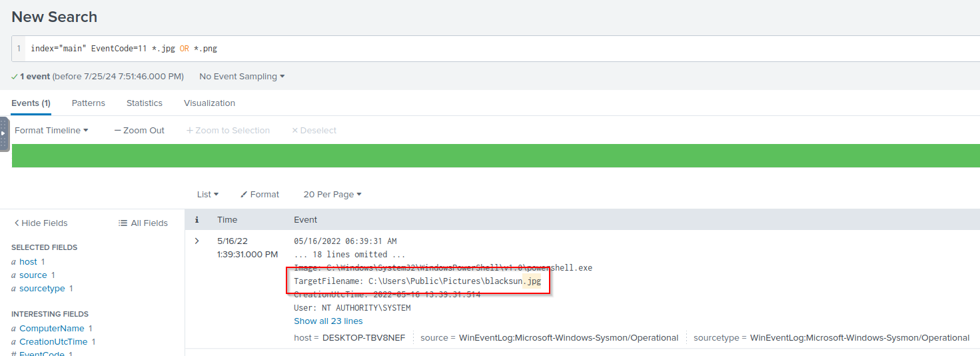Select the host field in sidebar
980x356 pixels.
pyautogui.click(x=28, y=262)
